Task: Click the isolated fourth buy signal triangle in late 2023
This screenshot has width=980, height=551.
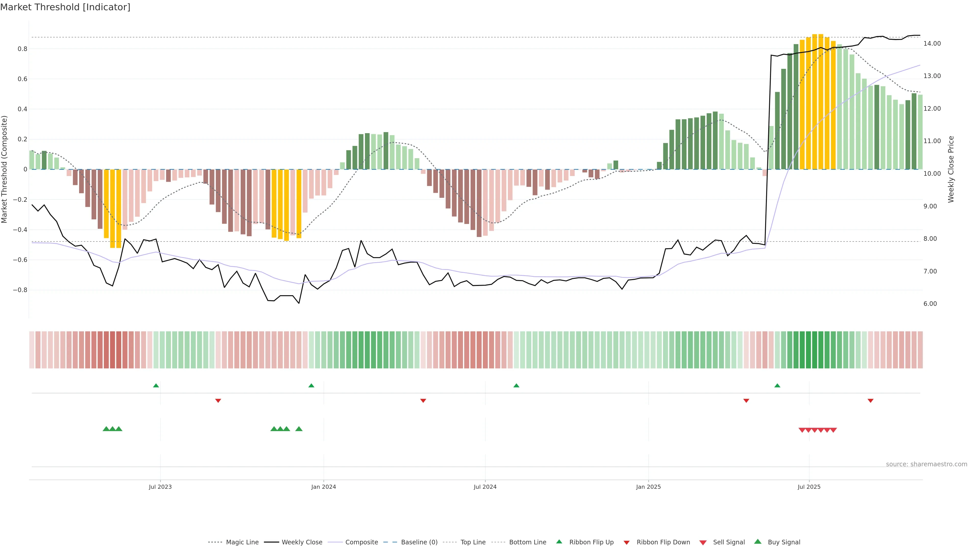Action: point(299,429)
